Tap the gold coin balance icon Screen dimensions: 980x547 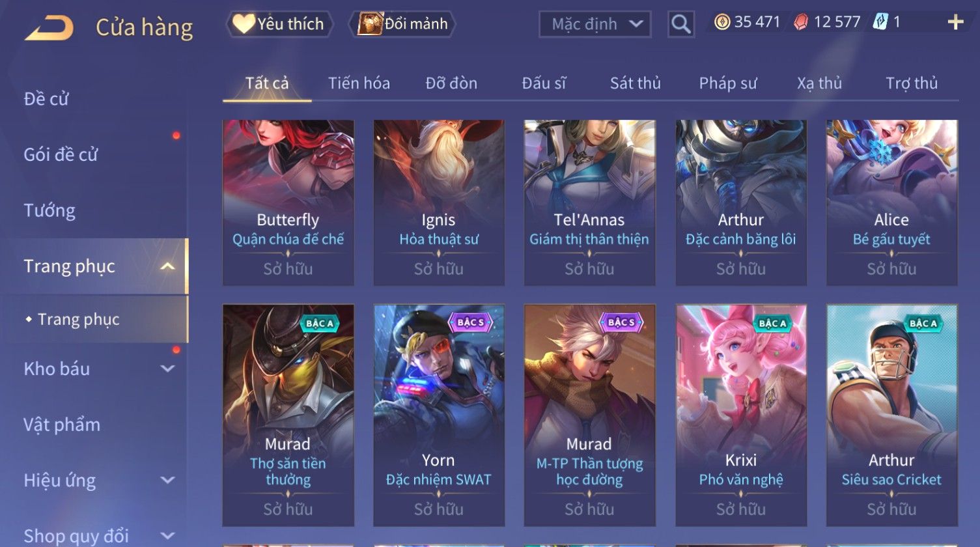[722, 23]
